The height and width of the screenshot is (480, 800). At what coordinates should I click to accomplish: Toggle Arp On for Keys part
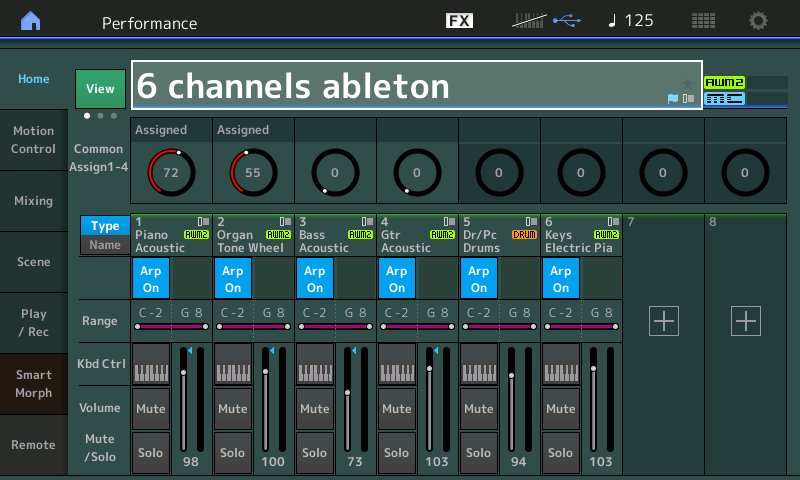pyautogui.click(x=561, y=278)
